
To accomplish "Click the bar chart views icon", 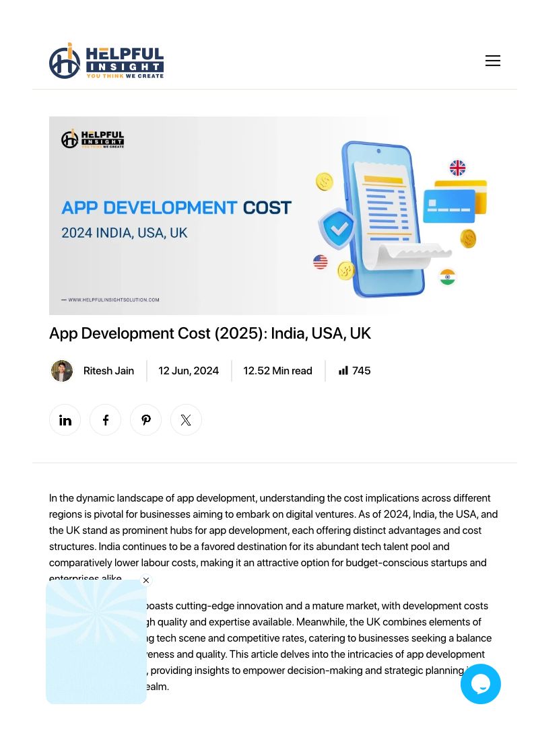I will [343, 371].
